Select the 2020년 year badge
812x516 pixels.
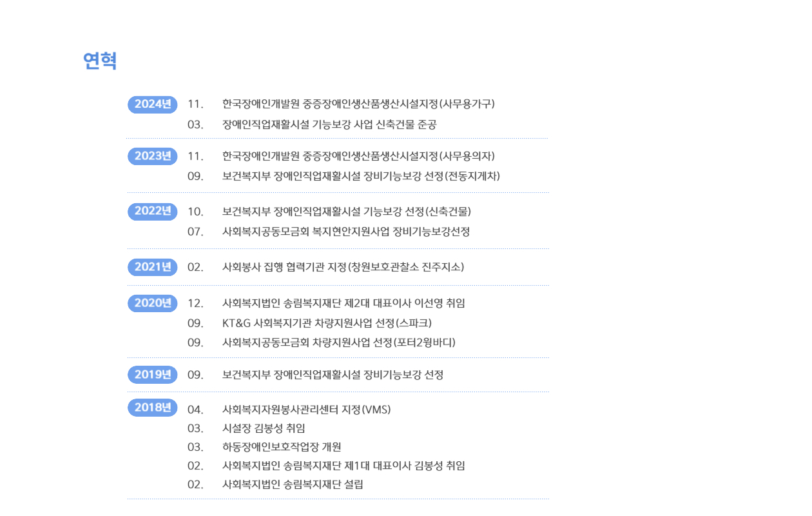[152, 303]
